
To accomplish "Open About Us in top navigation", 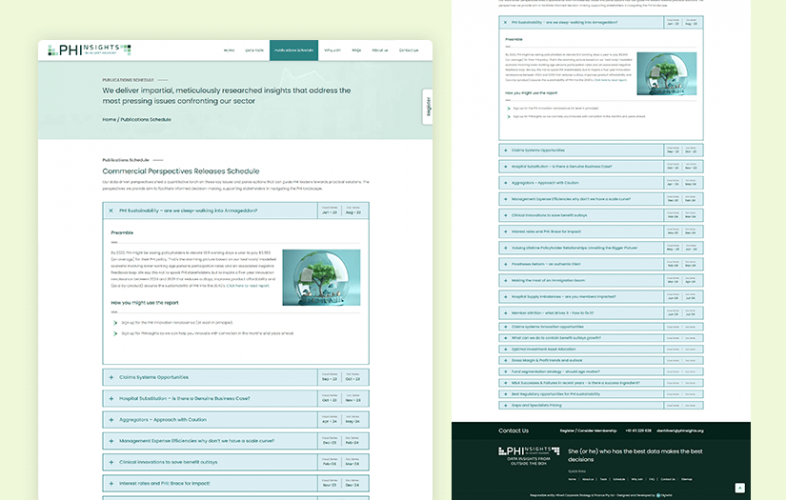I will tap(380, 50).
